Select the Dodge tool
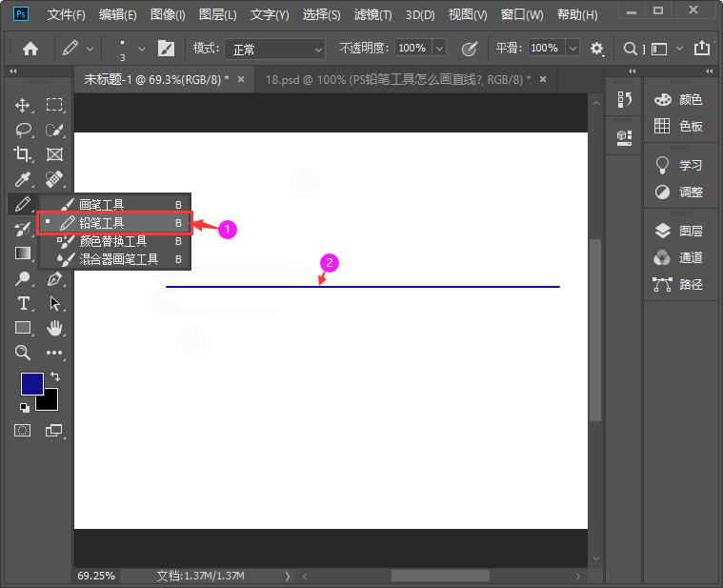 pyautogui.click(x=23, y=278)
